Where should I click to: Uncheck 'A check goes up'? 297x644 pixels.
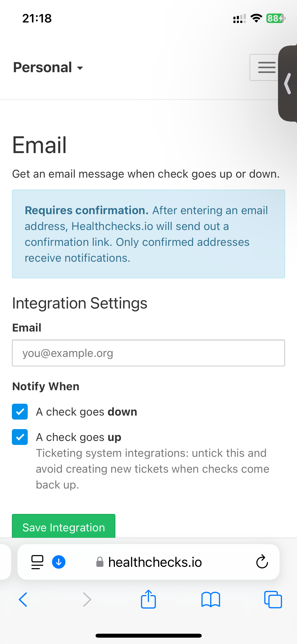20,437
